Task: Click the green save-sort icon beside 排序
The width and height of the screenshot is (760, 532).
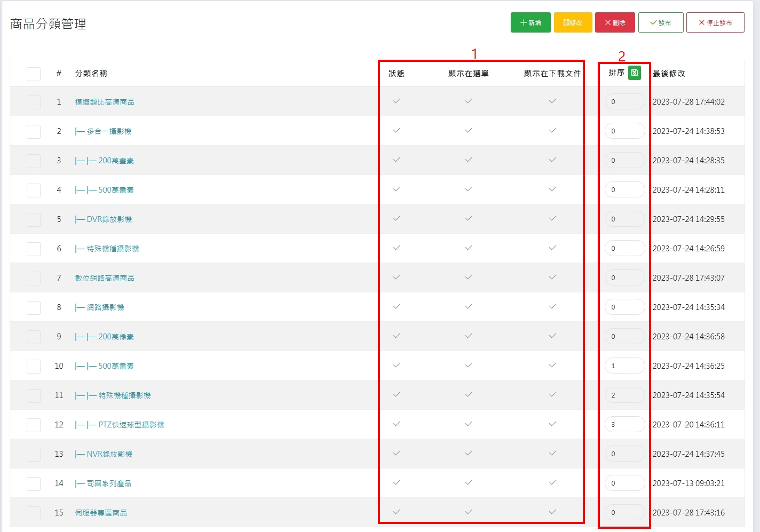Action: click(x=634, y=73)
